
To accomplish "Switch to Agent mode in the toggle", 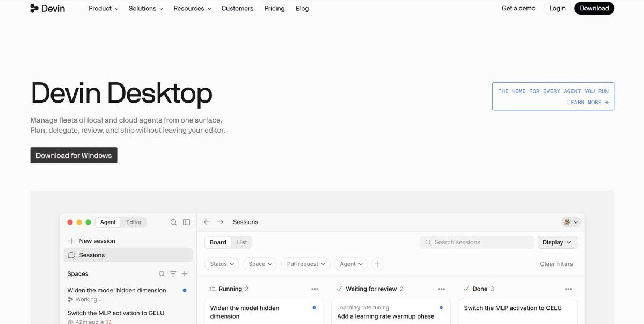I will click(108, 222).
